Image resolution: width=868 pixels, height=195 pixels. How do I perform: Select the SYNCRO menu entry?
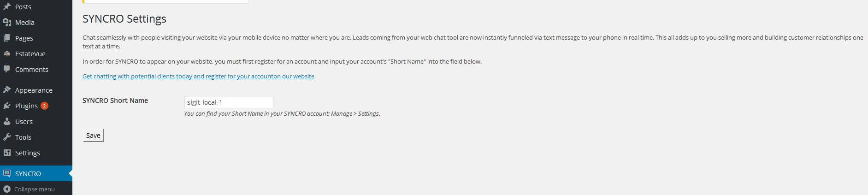[x=36, y=173]
